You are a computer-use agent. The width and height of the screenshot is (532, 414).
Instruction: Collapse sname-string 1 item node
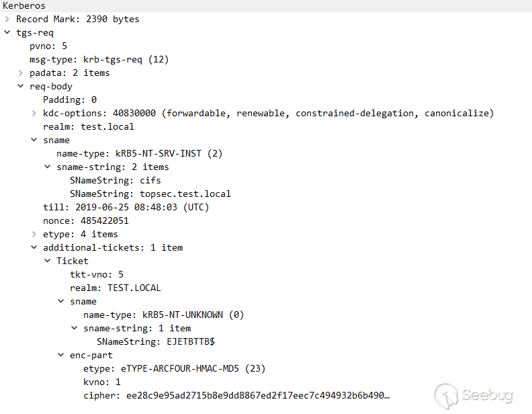click(75, 328)
